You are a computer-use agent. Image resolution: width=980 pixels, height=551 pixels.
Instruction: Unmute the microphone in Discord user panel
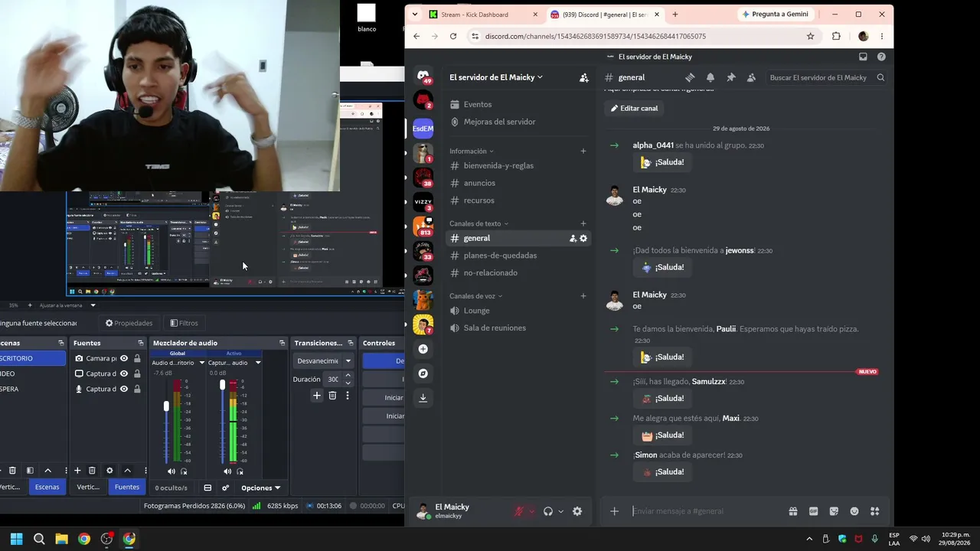(519, 511)
